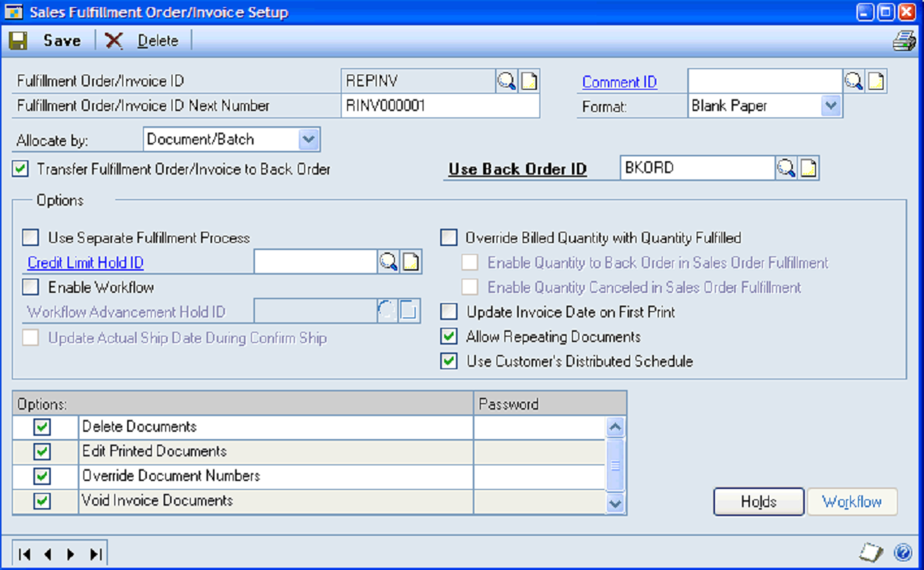Open the Format dropdown list

830,106
